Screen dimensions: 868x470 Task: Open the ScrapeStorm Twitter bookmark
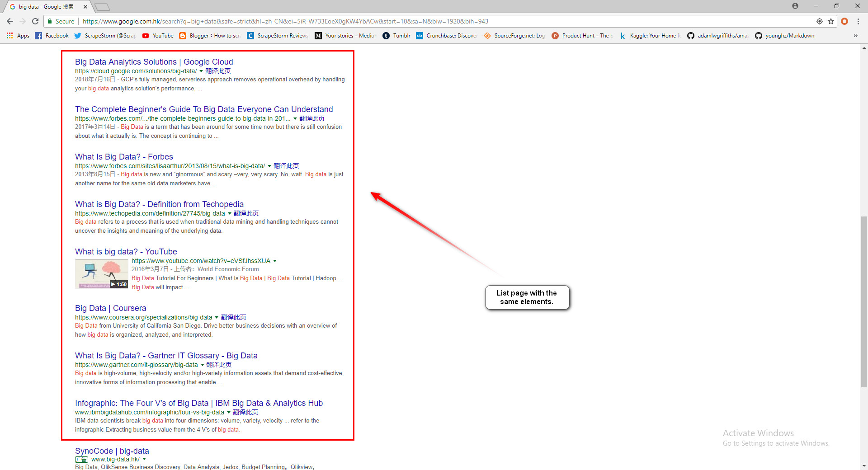point(105,36)
